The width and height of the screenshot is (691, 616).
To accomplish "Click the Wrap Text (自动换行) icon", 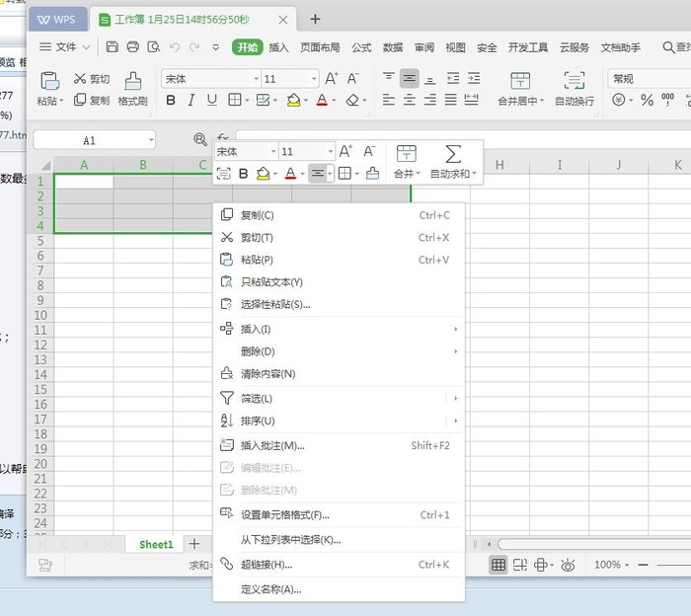I will (574, 81).
